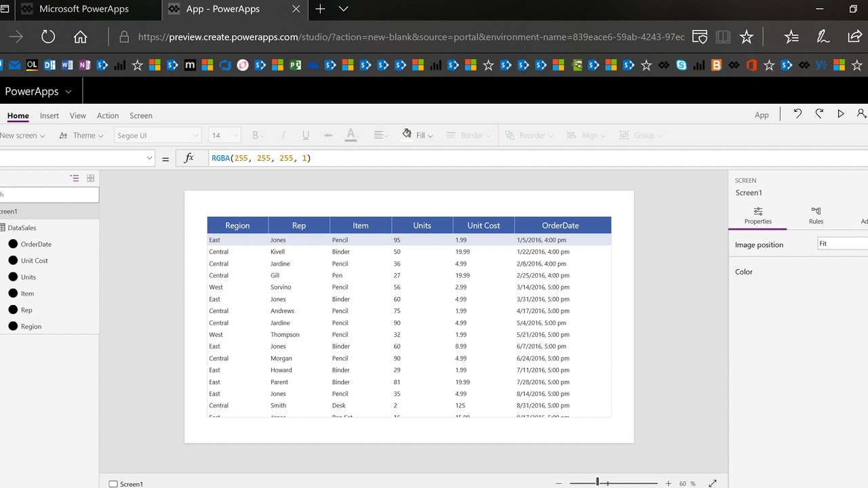
Task: Adjust the canvas zoom slider
Action: click(x=597, y=483)
